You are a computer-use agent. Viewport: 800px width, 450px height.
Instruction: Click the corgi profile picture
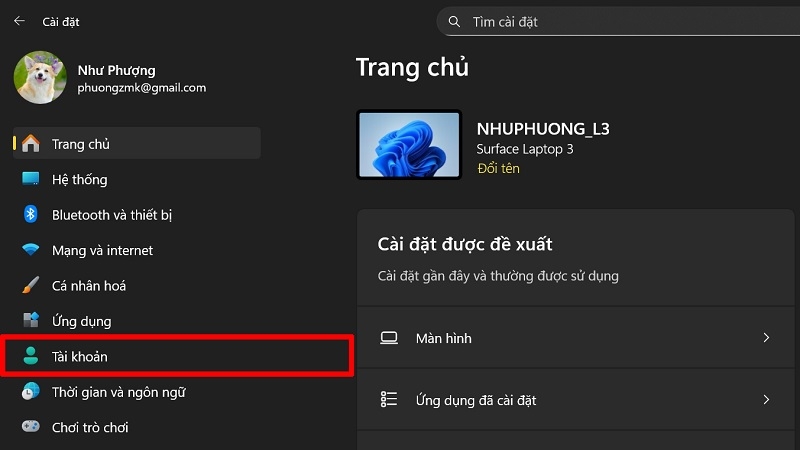40,77
